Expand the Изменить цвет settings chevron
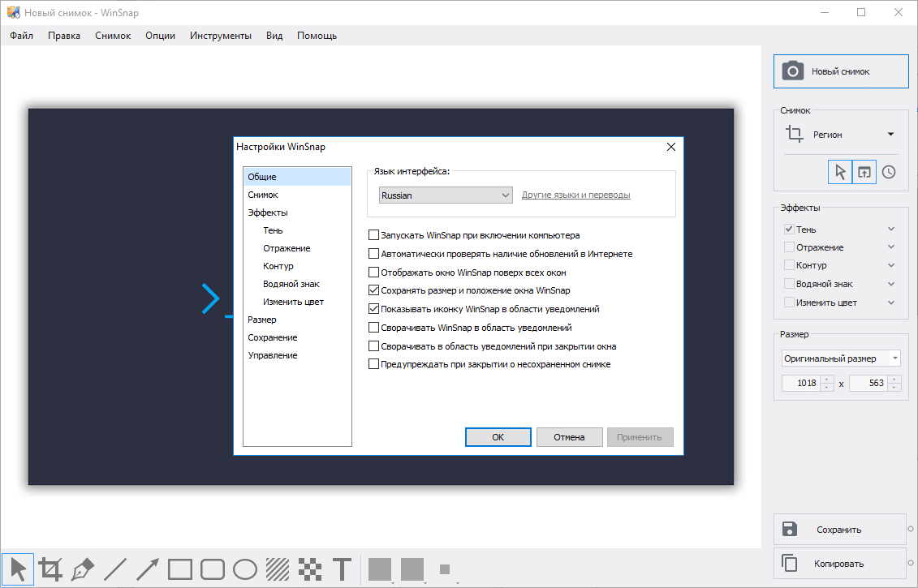This screenshot has height=588, width=918. [x=891, y=303]
